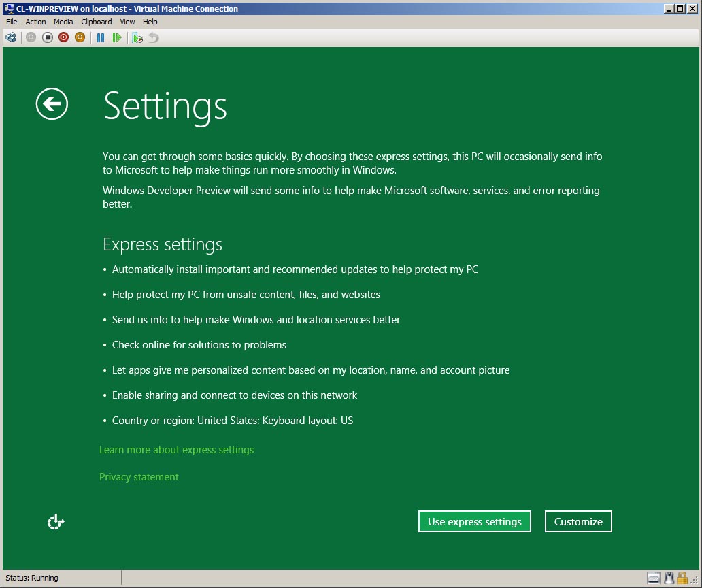The width and height of the screenshot is (702, 588).
Task: Click the mouse icon in status bar
Action: tap(669, 578)
